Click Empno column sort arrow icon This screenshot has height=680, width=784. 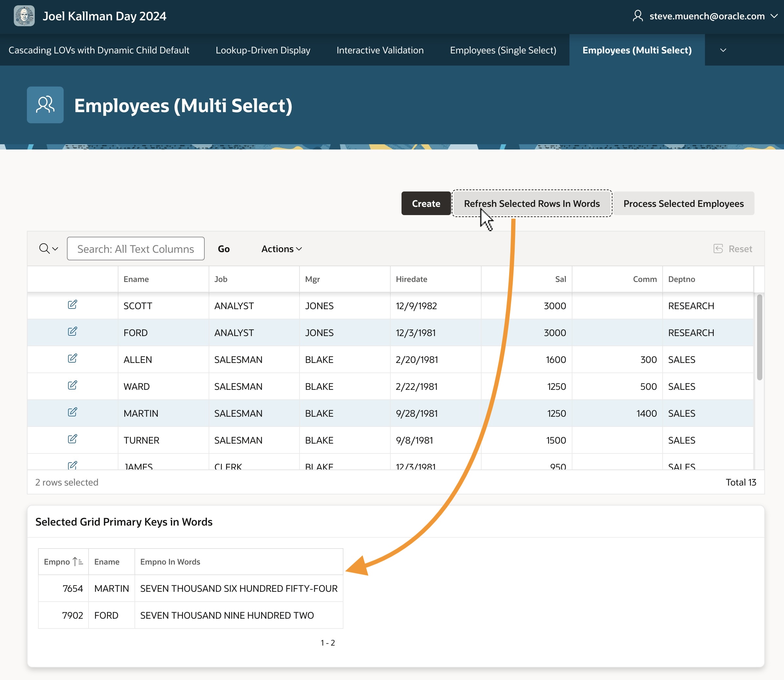click(78, 562)
